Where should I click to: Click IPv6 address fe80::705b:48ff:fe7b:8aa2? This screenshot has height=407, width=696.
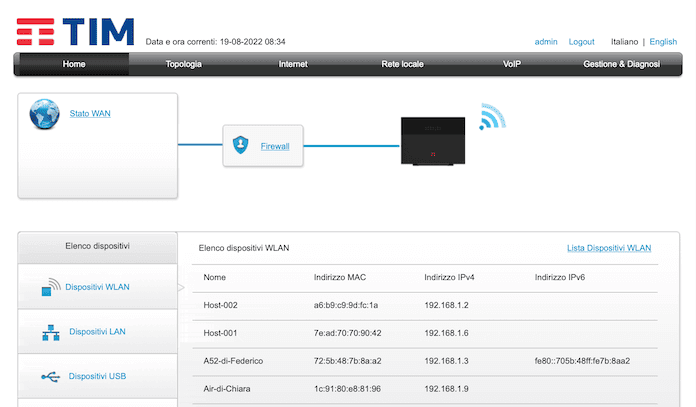tap(582, 361)
